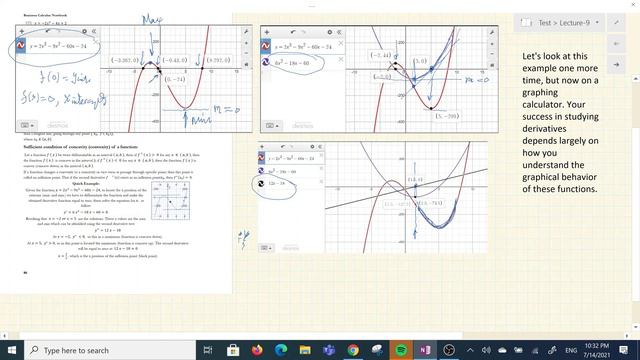Click the vertical scrollbar up arrow

pyautogui.click(x=636, y=78)
